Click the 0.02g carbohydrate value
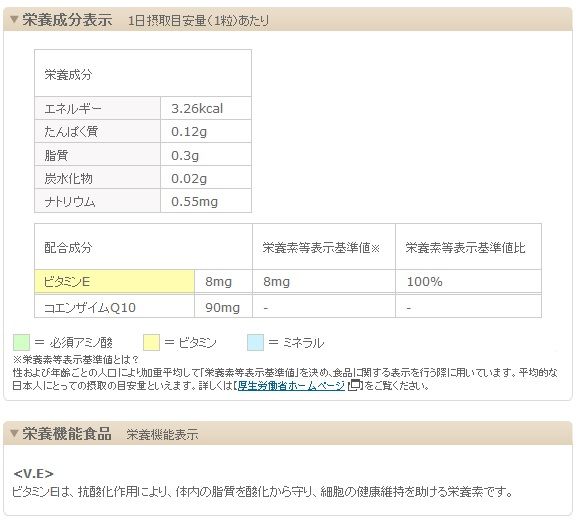This screenshot has width=578, height=521. click(189, 179)
